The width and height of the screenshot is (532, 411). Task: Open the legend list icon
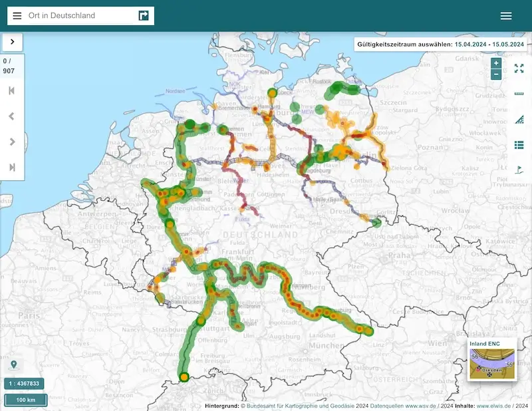519,145
